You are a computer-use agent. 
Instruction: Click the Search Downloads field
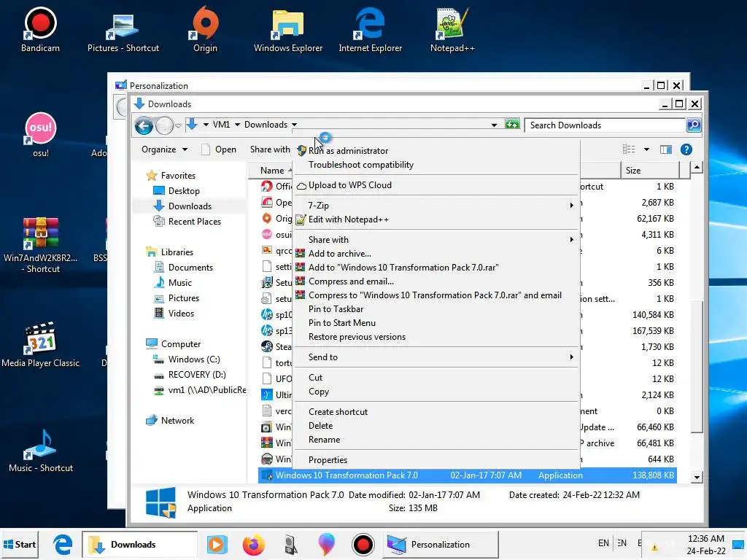(x=605, y=125)
